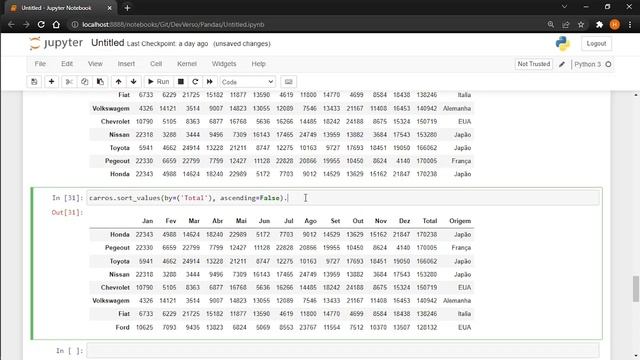Click the page vertical scrollbar thumb
This screenshot has width=640, height=360.
[x=636, y=288]
